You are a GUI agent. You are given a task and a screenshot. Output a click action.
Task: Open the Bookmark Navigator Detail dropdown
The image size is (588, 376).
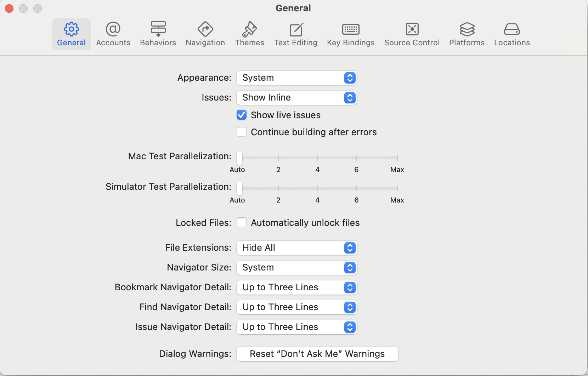[x=296, y=287]
